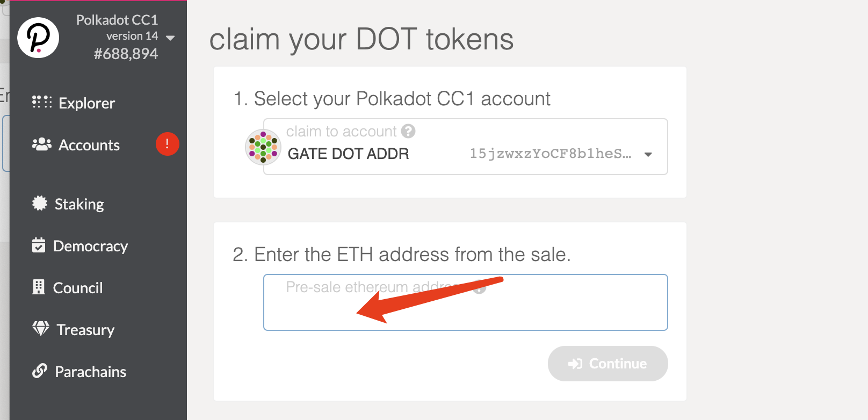The height and width of the screenshot is (420, 868).
Task: Expand the Polkadot CC1 network selector
Action: click(x=170, y=38)
